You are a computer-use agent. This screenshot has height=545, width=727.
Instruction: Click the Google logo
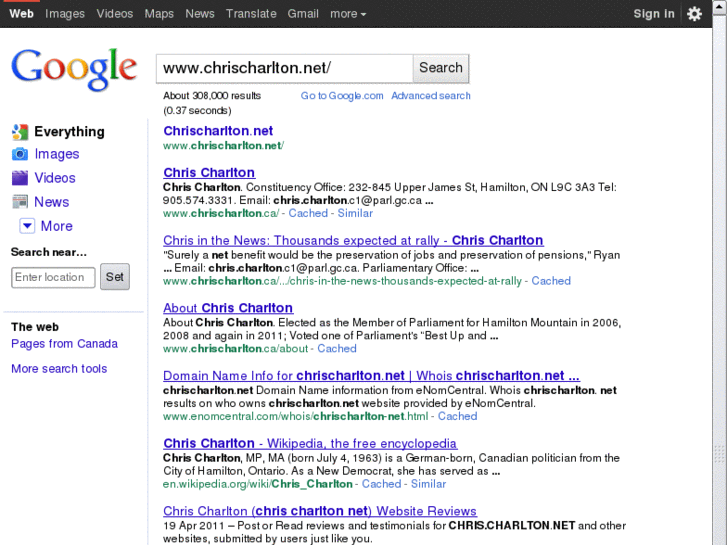tap(74, 70)
